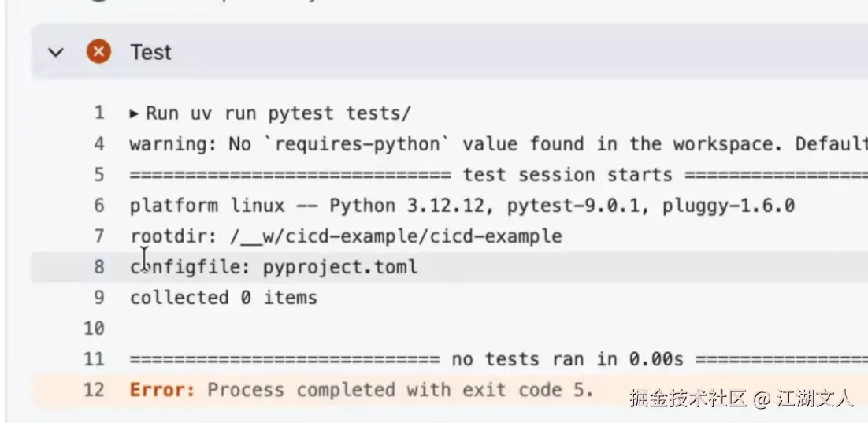Screen dimensions: 868x423
Task: Click the configfile pyproject.toml line
Action: [x=273, y=267]
